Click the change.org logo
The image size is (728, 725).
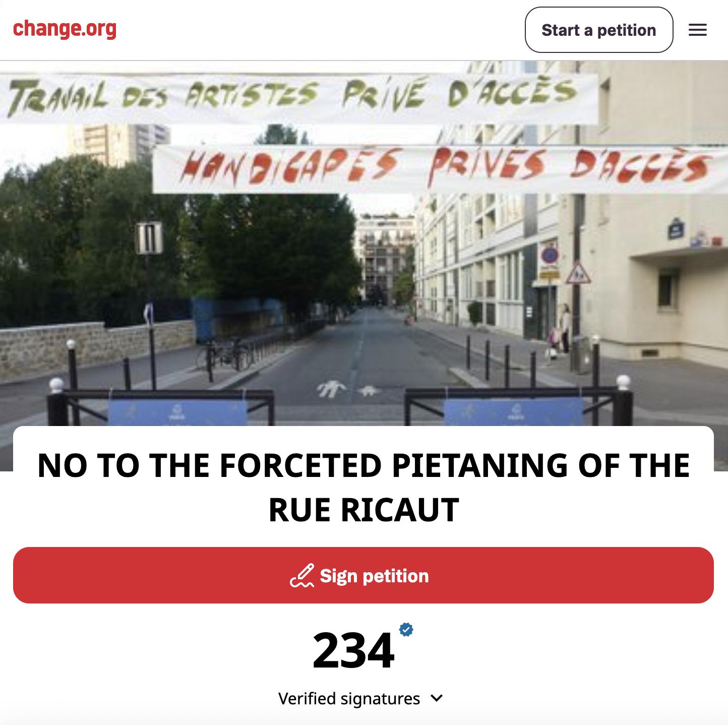tap(65, 29)
